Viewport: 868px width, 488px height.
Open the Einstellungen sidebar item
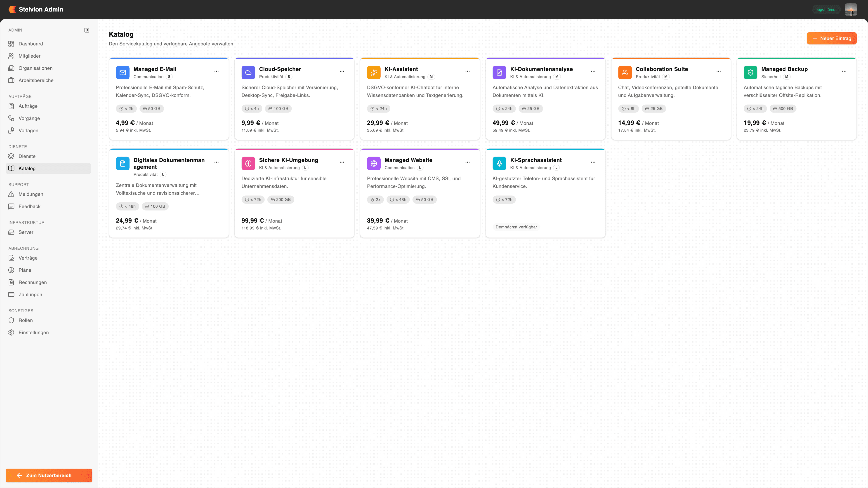point(34,332)
